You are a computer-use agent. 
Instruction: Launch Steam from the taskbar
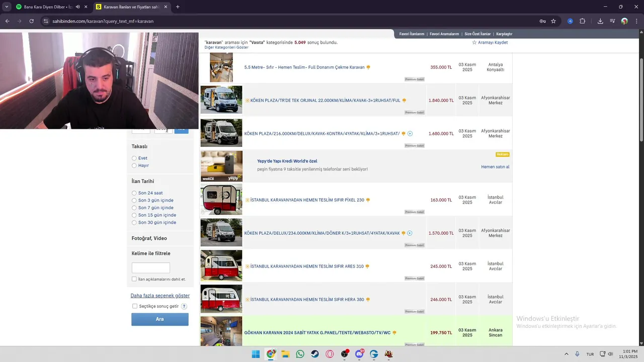[315, 354]
